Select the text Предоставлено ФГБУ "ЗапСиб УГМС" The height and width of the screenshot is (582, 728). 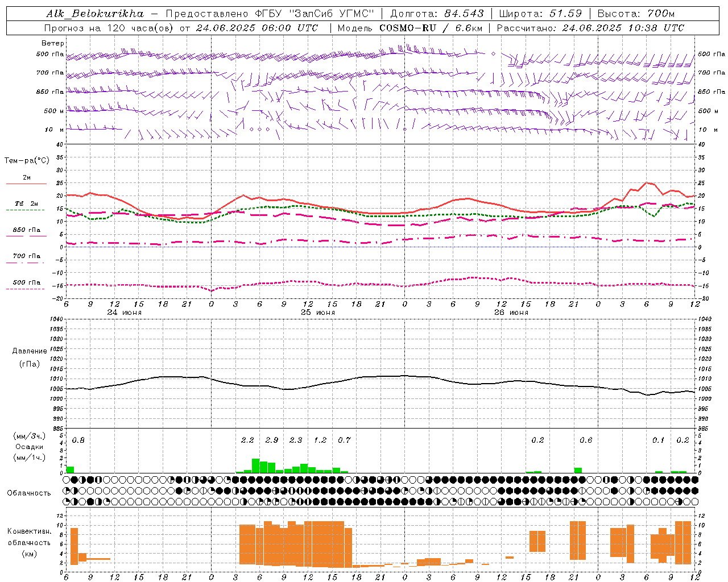tap(270, 14)
